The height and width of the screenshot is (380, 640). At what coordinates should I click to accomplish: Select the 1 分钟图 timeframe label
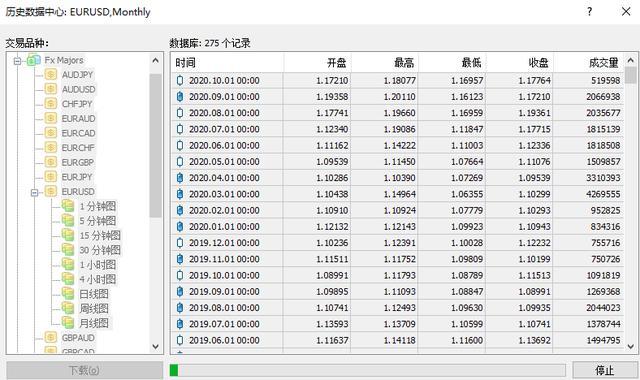click(x=98, y=206)
